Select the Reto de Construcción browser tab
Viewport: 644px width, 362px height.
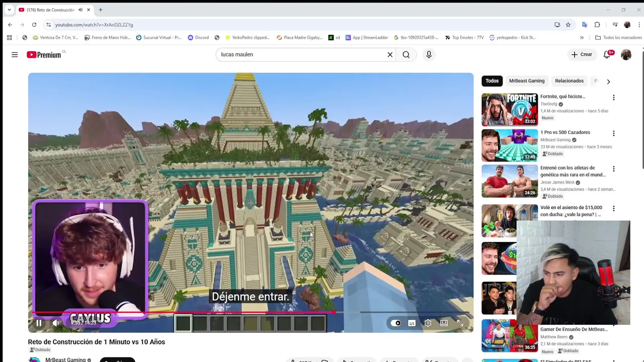point(54,10)
